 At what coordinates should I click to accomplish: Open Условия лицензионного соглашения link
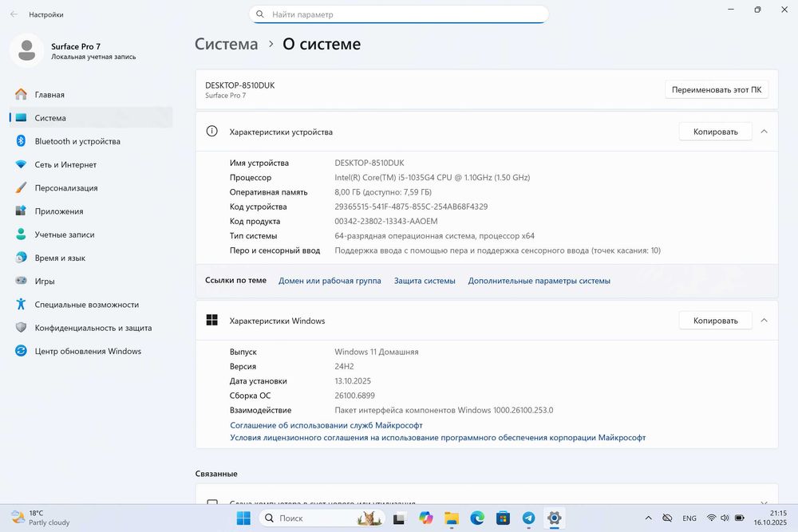tap(437, 437)
